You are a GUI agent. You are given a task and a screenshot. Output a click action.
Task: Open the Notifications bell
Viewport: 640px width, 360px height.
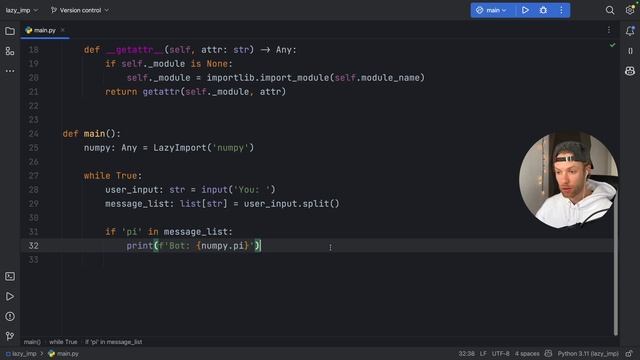point(630,31)
